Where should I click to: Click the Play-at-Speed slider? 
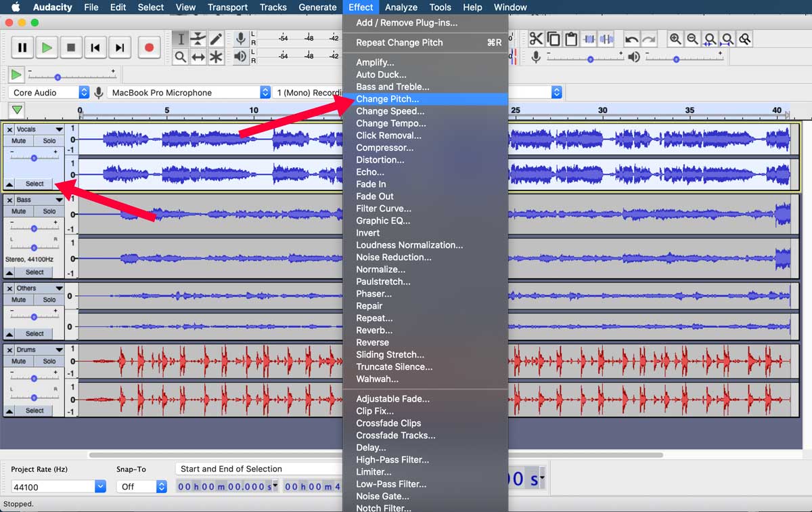click(x=70, y=75)
